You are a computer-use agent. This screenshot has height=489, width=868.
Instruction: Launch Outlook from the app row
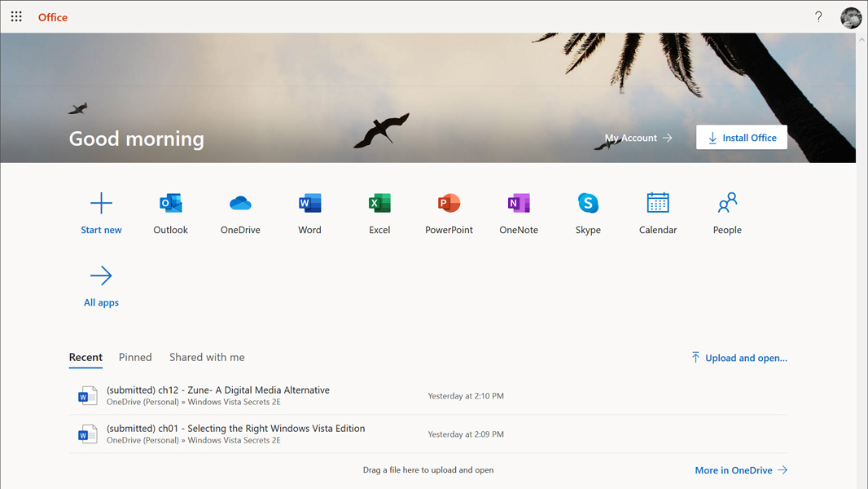[x=170, y=204]
